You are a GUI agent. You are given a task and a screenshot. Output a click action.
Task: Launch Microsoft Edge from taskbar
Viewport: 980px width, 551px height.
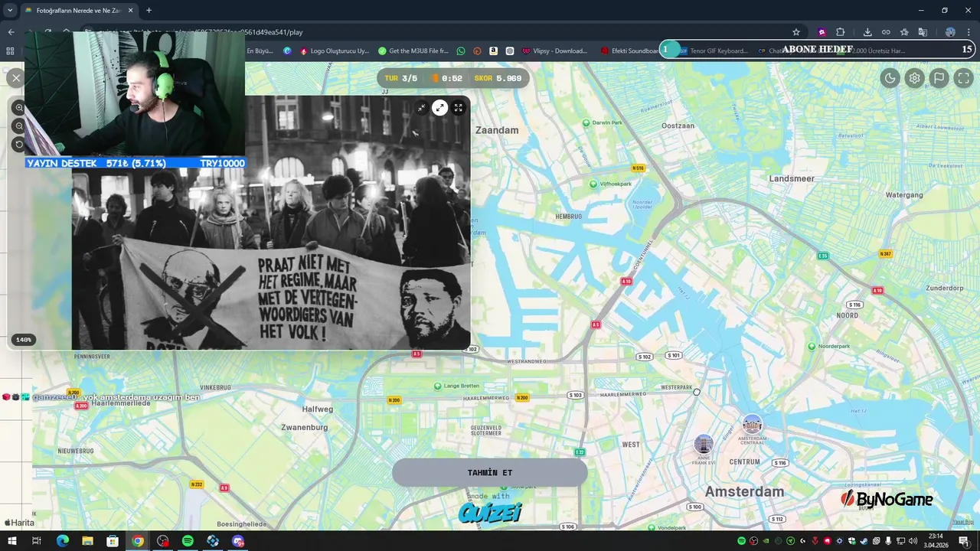pyautogui.click(x=62, y=541)
